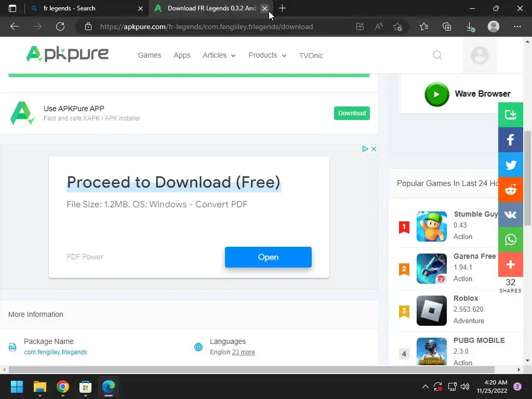Play Wave Browser green button

click(x=436, y=95)
